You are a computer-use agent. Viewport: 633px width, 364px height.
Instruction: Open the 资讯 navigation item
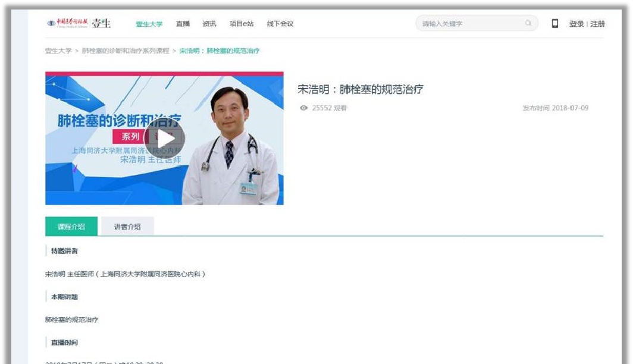pos(209,24)
